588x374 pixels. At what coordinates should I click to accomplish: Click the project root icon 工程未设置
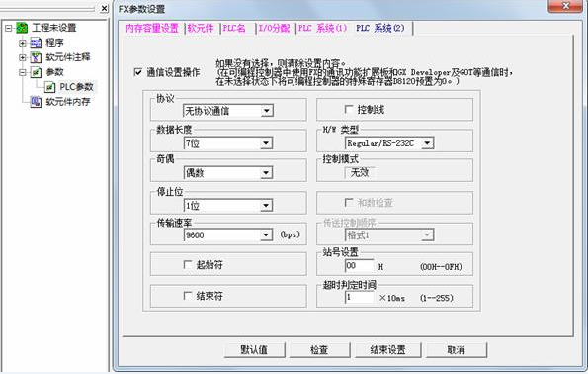pyautogui.click(x=22, y=28)
